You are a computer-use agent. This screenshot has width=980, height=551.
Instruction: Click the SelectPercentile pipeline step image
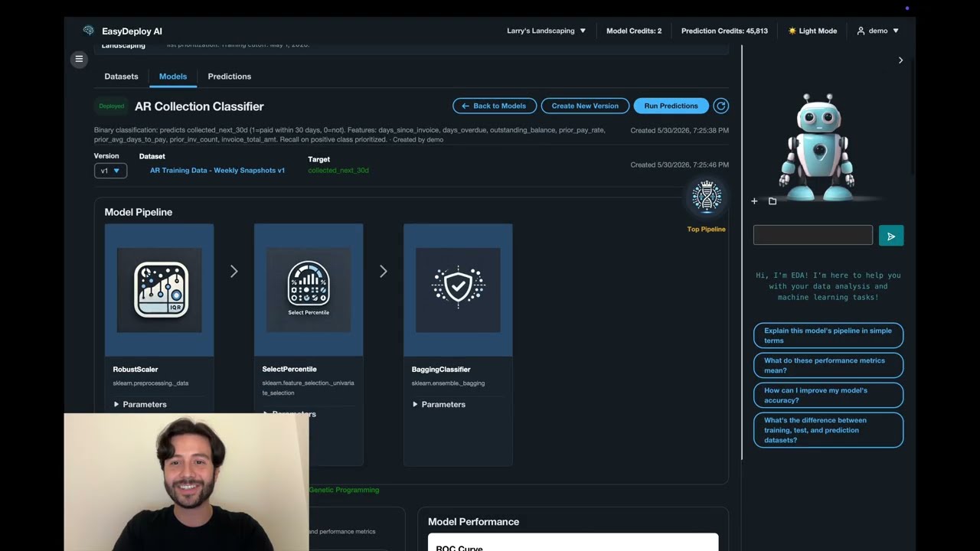pos(309,290)
